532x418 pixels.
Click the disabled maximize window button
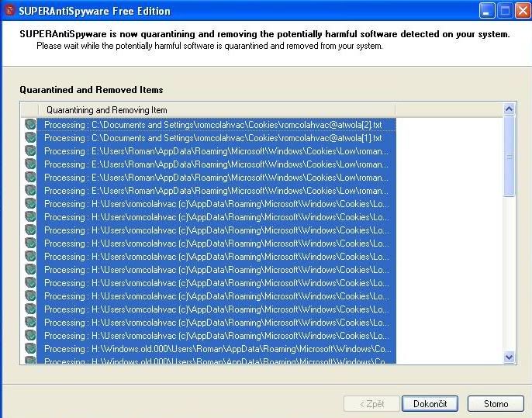point(505,11)
